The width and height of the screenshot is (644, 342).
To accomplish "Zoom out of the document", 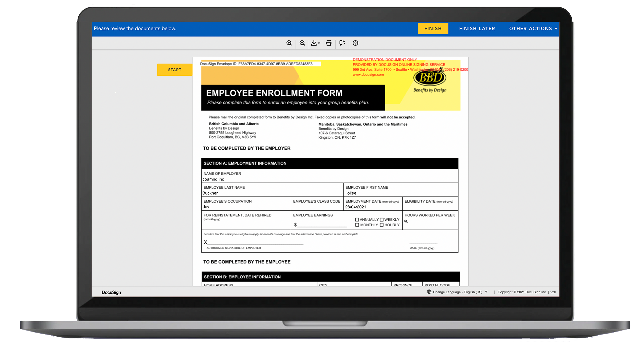I will pos(302,43).
